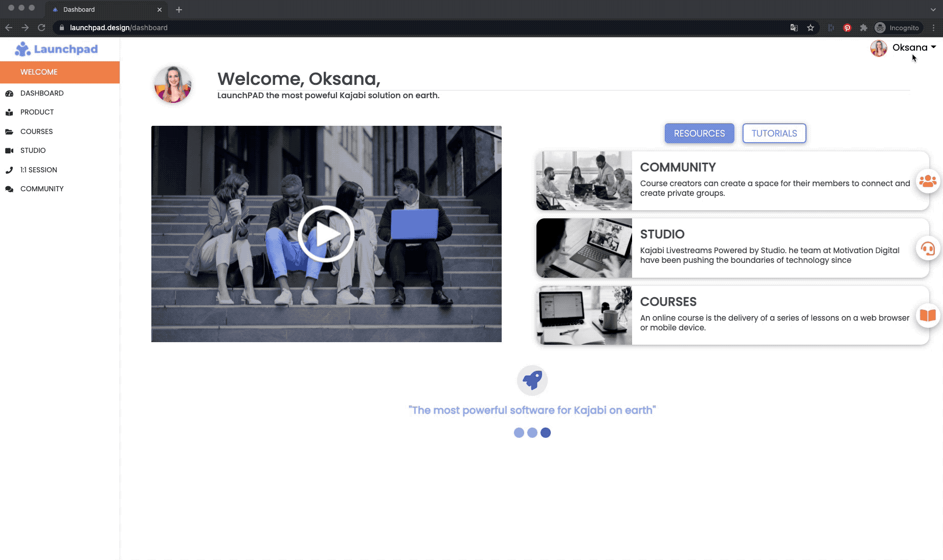Switch to the TUTORIALS tab
943x560 pixels.
(774, 133)
